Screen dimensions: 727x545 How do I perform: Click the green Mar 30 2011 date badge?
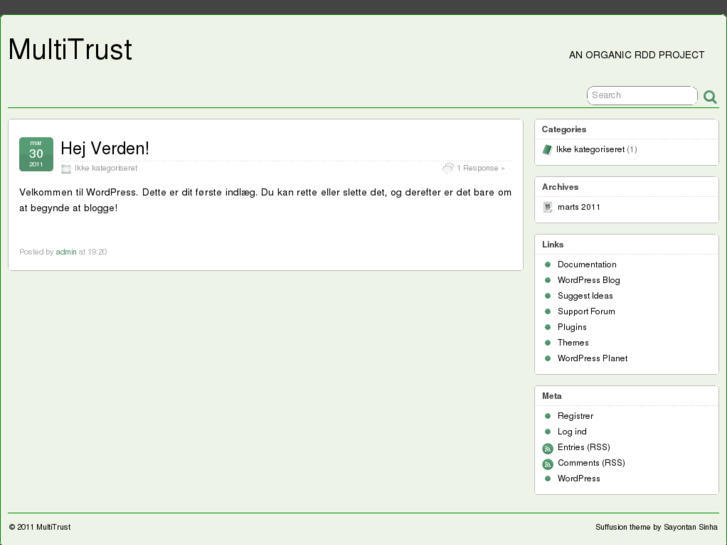point(36,154)
